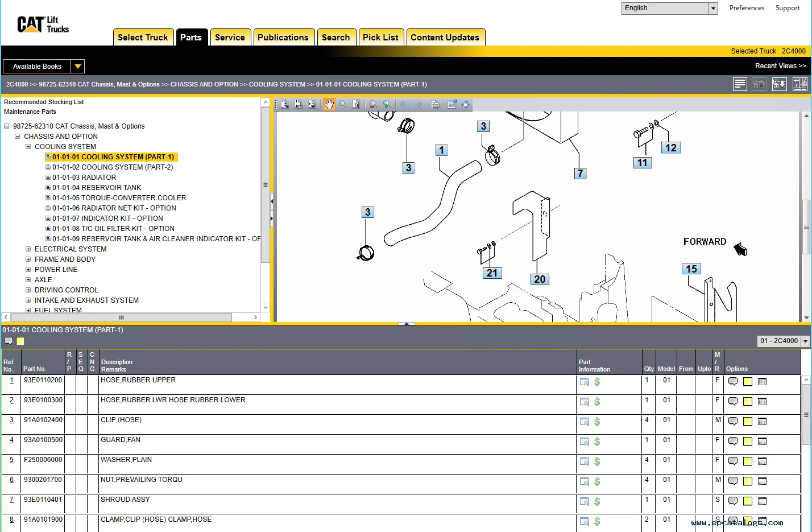Switch to the Service tab
The image size is (812, 532).
tap(230, 36)
